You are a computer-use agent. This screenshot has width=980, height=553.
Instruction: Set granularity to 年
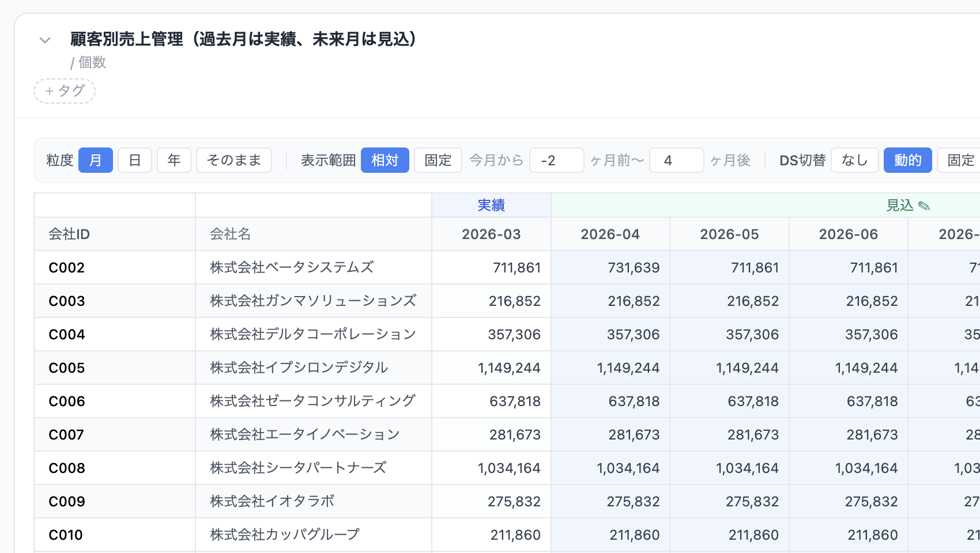[x=174, y=160]
